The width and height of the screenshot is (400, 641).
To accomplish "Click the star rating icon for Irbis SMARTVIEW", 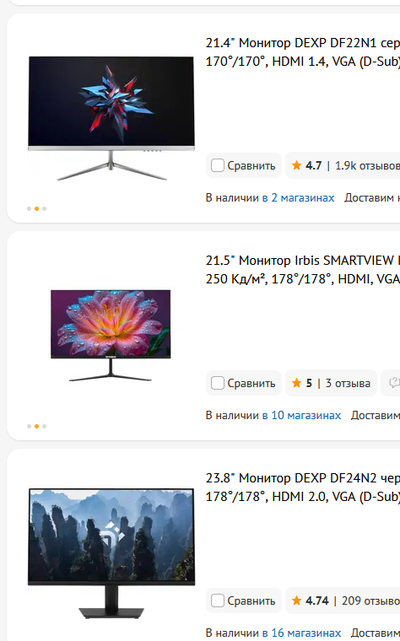I will [297, 383].
